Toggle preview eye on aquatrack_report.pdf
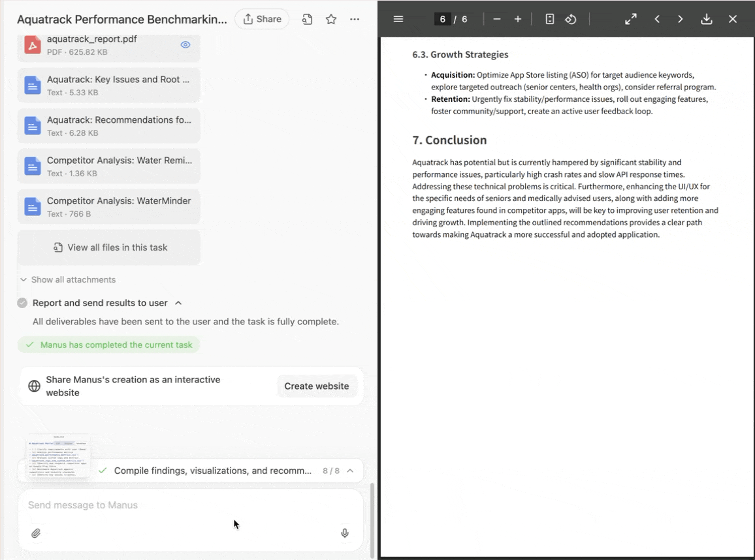The height and width of the screenshot is (560, 755). pyautogui.click(x=185, y=45)
